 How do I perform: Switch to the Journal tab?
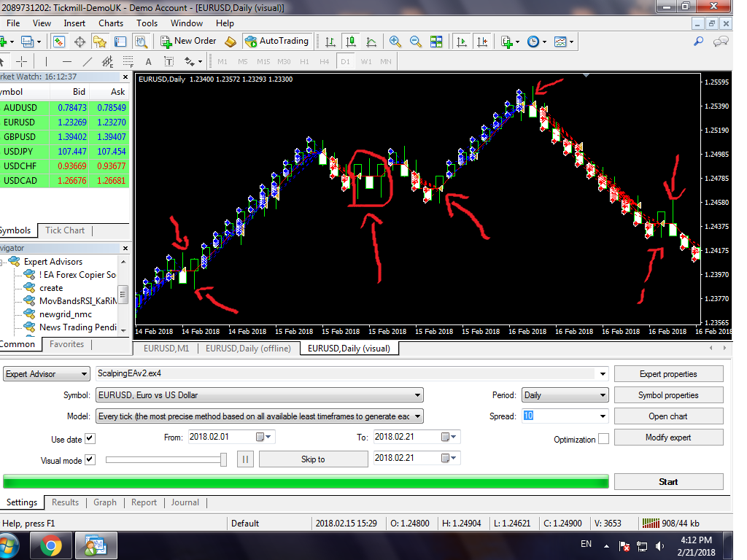click(185, 502)
